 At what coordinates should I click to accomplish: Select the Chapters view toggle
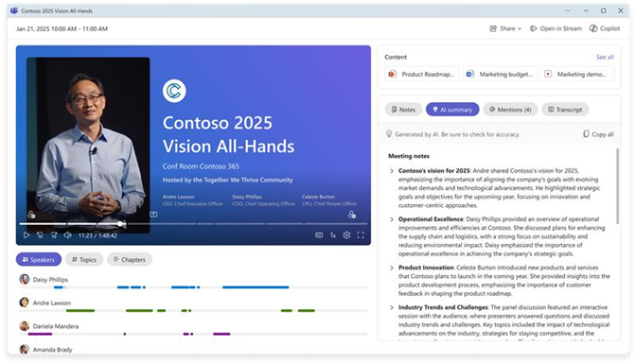pyautogui.click(x=130, y=259)
